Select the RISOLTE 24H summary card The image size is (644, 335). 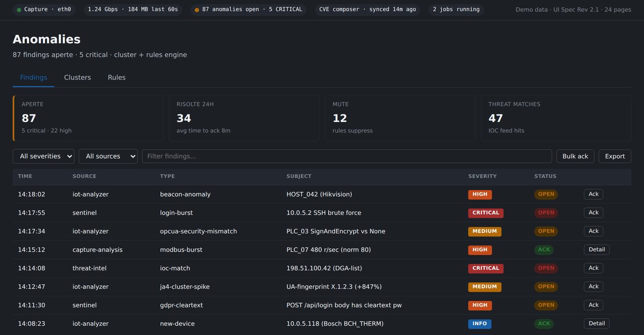244,118
